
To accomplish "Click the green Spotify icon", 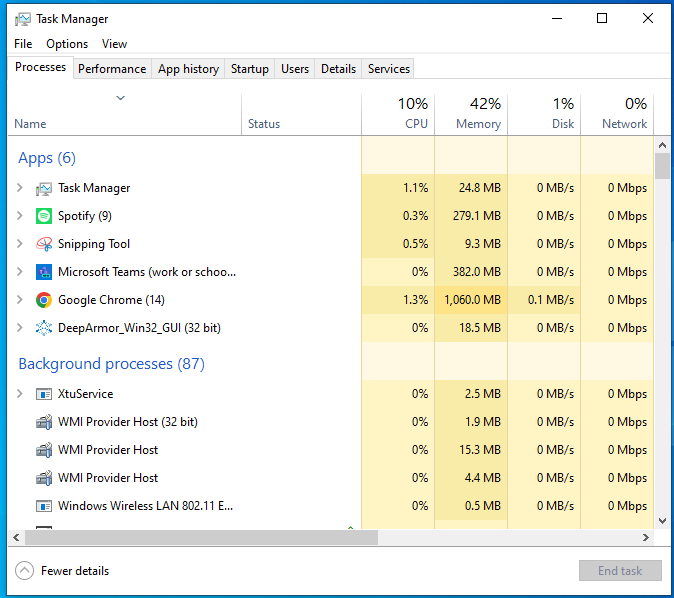I will 44,216.
